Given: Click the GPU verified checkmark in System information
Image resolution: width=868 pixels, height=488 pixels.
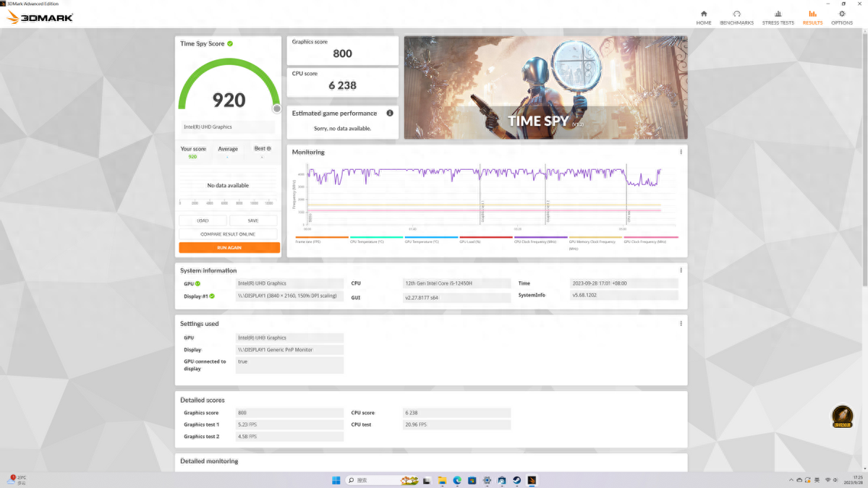Looking at the screenshot, I should (x=197, y=283).
